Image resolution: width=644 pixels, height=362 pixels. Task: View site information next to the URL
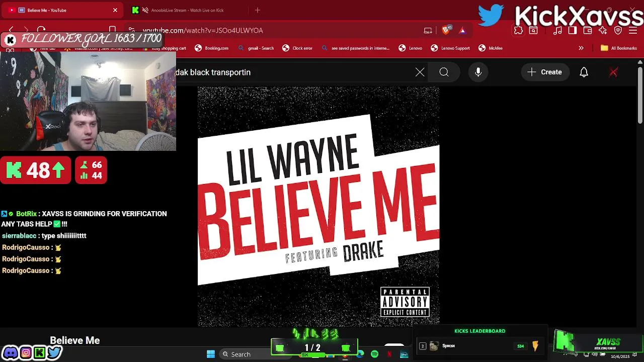click(132, 30)
